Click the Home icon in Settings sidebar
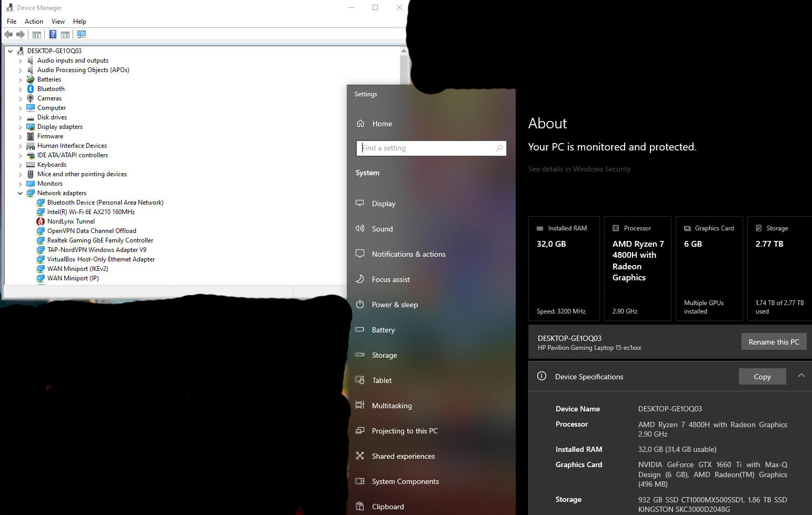This screenshot has height=515, width=812. 360,124
